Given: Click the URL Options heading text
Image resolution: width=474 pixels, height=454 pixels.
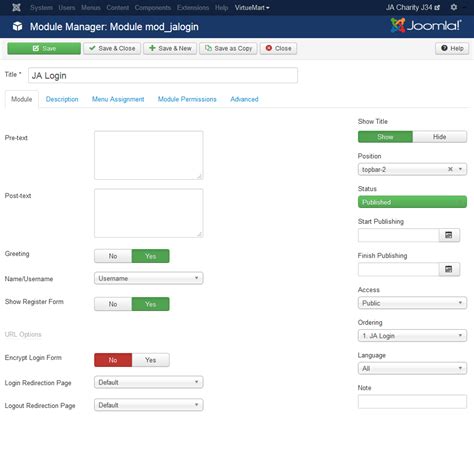Looking at the screenshot, I should [23, 334].
